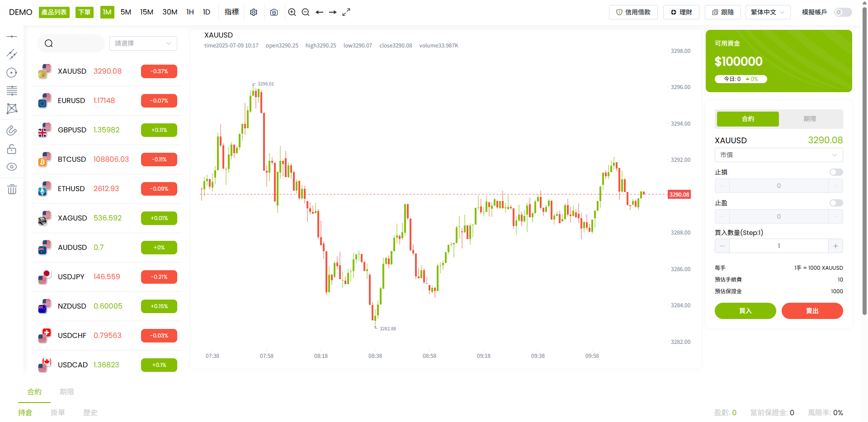
Task: Toggle the 模擬帳戶 demo account switch
Action: coord(843,12)
